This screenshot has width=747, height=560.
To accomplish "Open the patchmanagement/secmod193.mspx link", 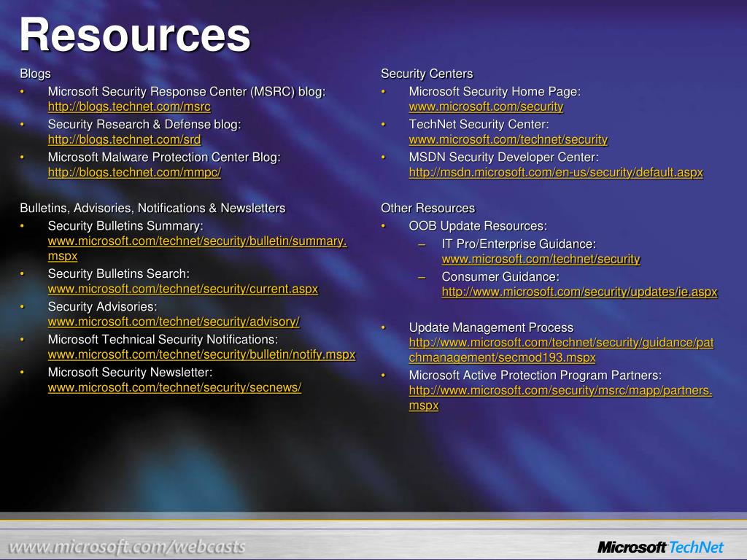I will [561, 350].
